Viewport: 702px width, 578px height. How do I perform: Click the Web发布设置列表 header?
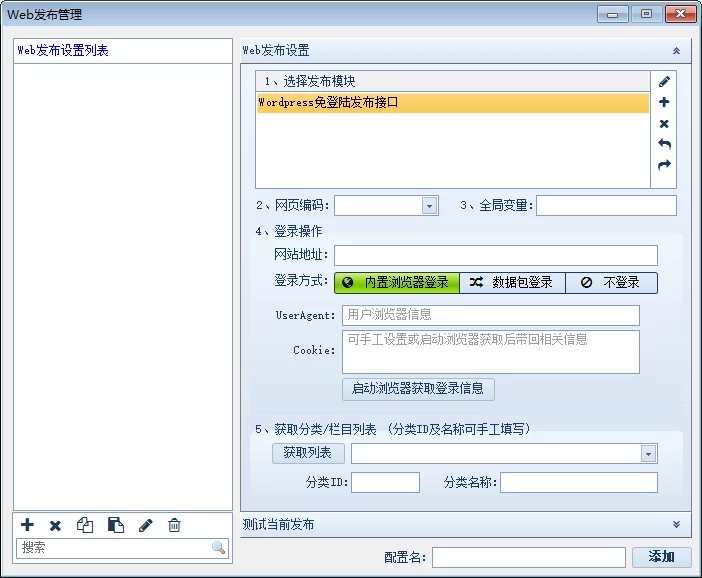(123, 51)
